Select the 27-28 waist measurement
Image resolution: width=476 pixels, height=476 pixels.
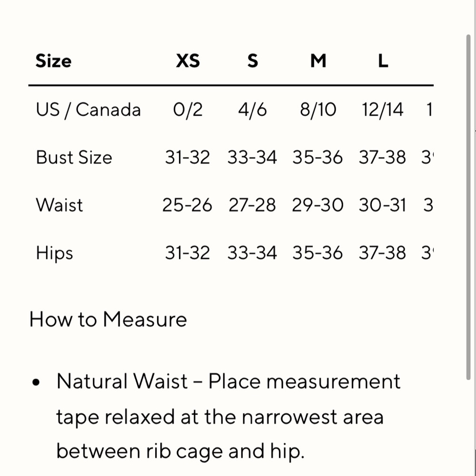click(252, 205)
